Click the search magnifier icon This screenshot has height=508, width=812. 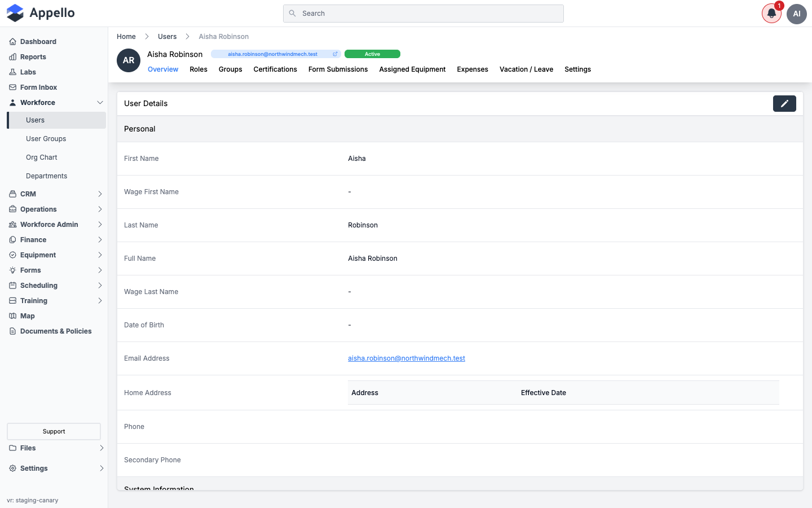[292, 14]
